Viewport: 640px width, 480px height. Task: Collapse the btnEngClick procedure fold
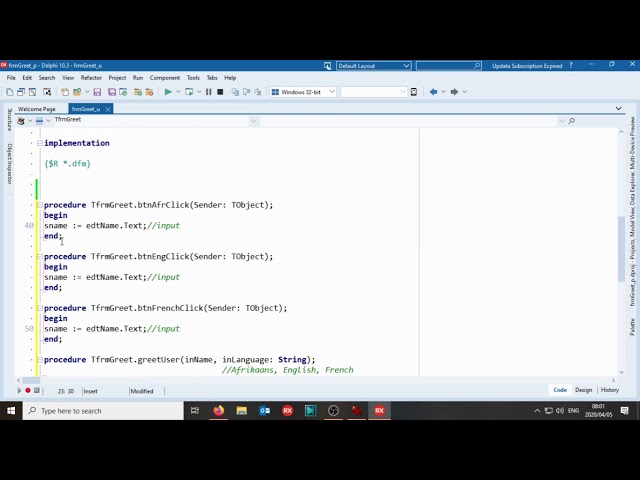[x=40, y=256]
